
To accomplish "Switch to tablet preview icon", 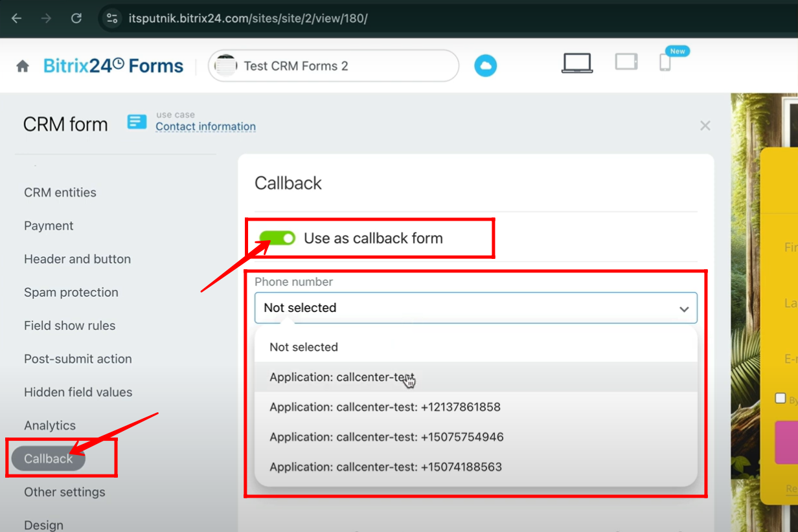I will click(x=626, y=61).
